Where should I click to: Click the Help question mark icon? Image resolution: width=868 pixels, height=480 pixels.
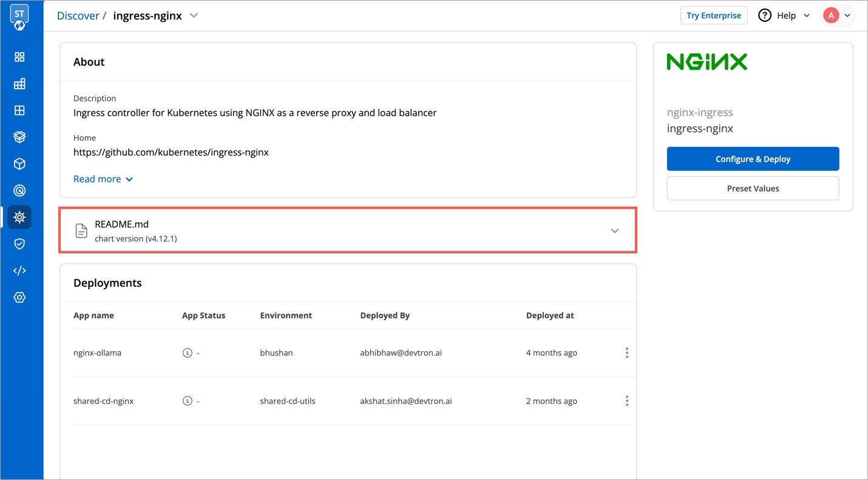765,16
